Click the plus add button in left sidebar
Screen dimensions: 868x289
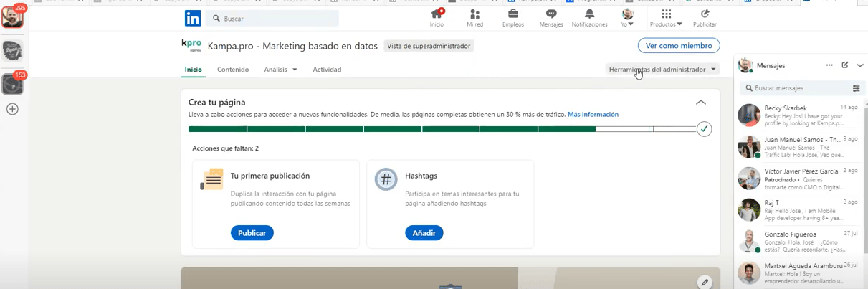pyautogui.click(x=12, y=109)
